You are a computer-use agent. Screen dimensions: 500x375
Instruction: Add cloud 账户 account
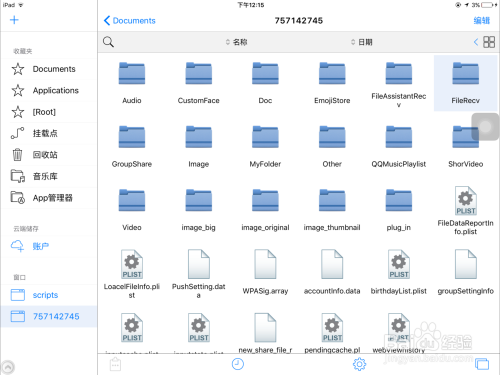tap(49, 246)
